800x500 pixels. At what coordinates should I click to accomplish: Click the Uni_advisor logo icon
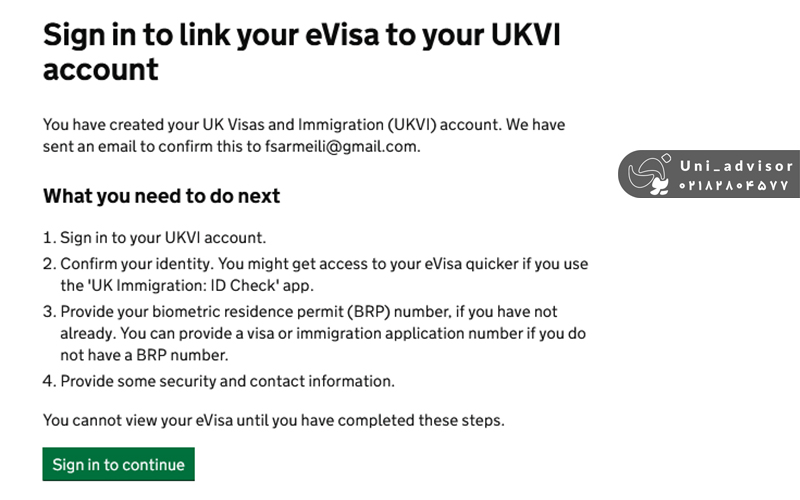pyautogui.click(x=649, y=175)
